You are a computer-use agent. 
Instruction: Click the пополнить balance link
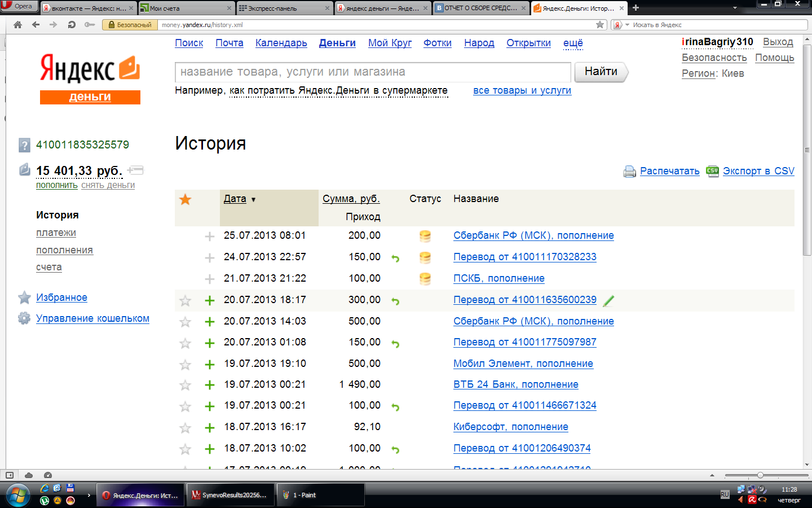57,185
